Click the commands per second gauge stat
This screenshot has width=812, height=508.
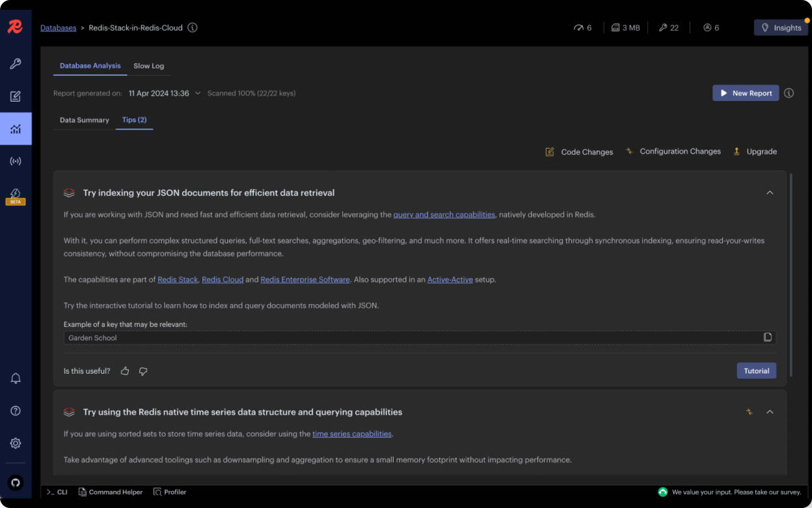582,28
